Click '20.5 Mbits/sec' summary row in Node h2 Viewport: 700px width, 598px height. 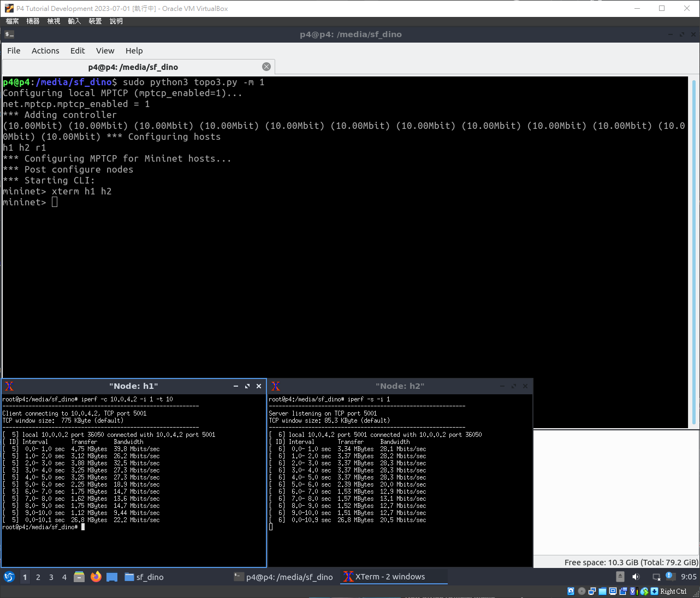tap(348, 520)
